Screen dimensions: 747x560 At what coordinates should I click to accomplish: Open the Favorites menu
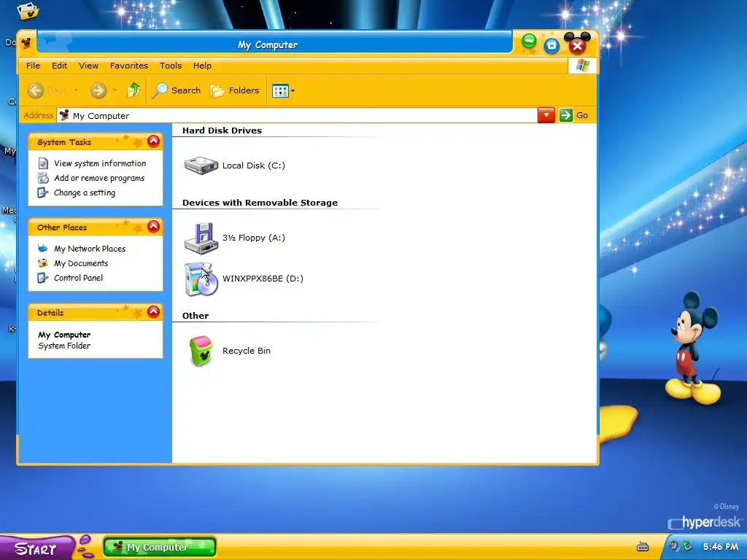click(129, 66)
